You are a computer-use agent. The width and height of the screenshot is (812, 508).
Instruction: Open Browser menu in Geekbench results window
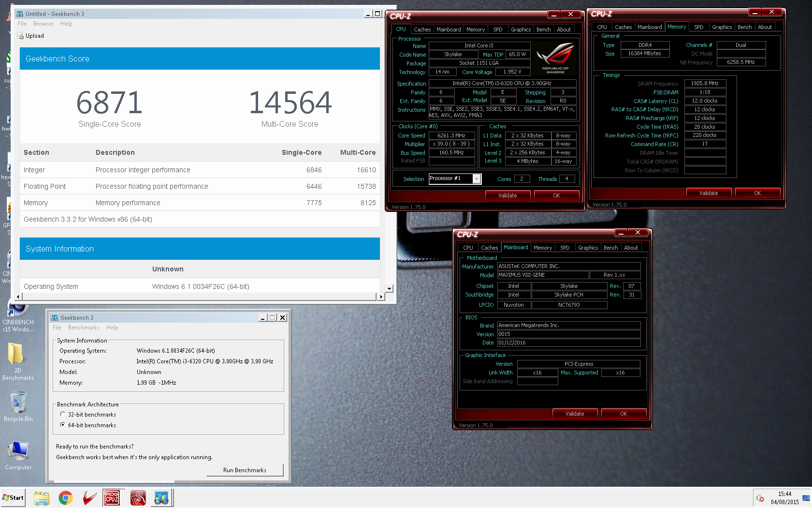43,24
